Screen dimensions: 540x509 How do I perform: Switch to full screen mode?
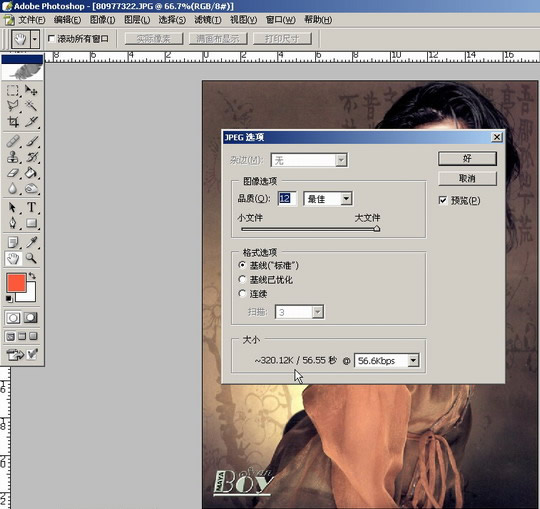(33, 336)
